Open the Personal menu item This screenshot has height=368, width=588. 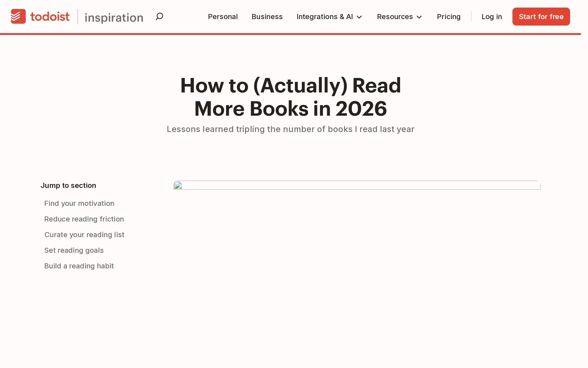[223, 17]
